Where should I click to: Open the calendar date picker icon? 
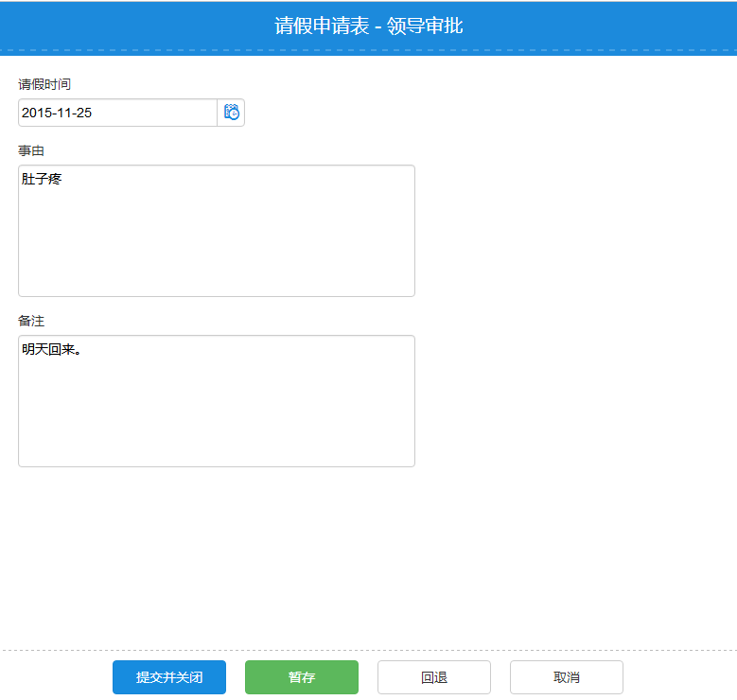231,113
